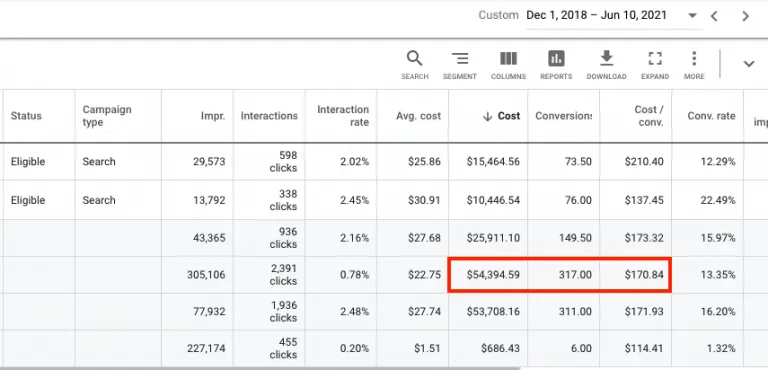Click the horizontal scrollbar at bottom

pyautogui.click(x=260, y=368)
